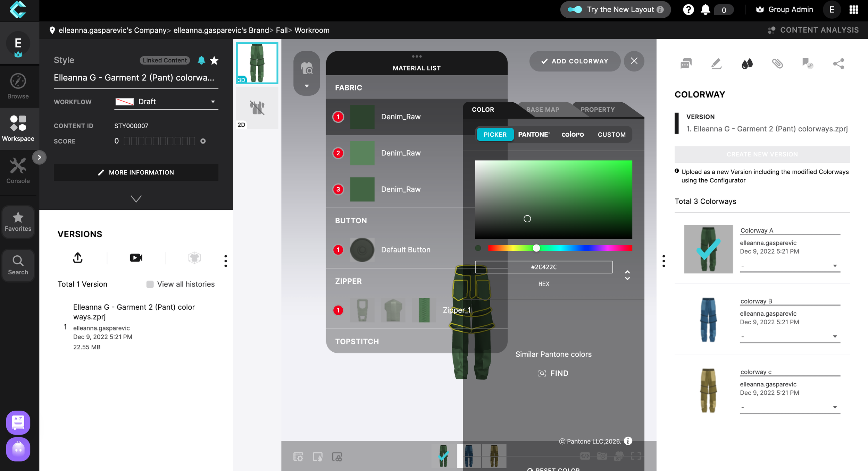The height and width of the screenshot is (471, 868).
Task: Expand the Colorway A status dropdown
Action: pyautogui.click(x=790, y=266)
